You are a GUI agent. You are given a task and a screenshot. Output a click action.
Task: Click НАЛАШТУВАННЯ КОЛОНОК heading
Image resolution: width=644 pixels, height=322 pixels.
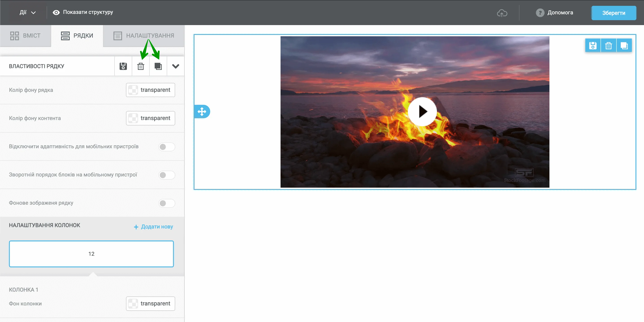coord(45,225)
